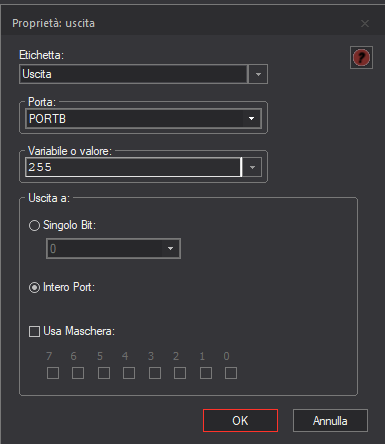Image resolution: width=385 pixels, height=444 pixels.
Task: Open the red question mark help icon
Action: tap(361, 58)
